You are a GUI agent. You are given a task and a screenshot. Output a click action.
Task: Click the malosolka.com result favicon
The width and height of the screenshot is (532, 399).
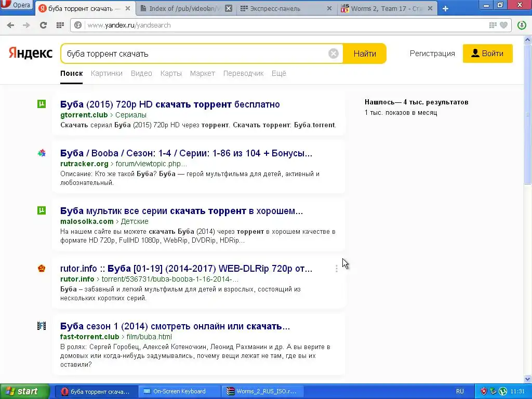tap(42, 210)
